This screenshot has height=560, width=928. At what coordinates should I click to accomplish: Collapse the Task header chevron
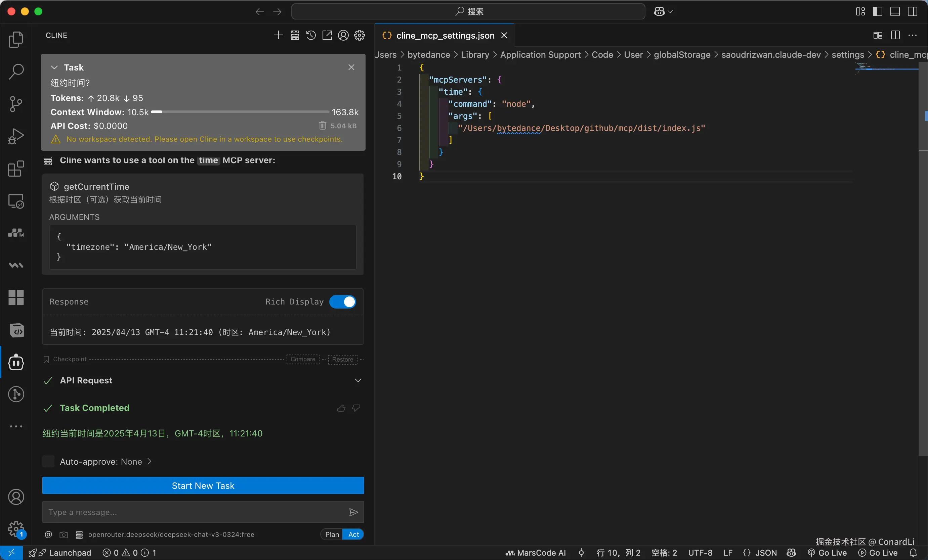pyautogui.click(x=54, y=67)
